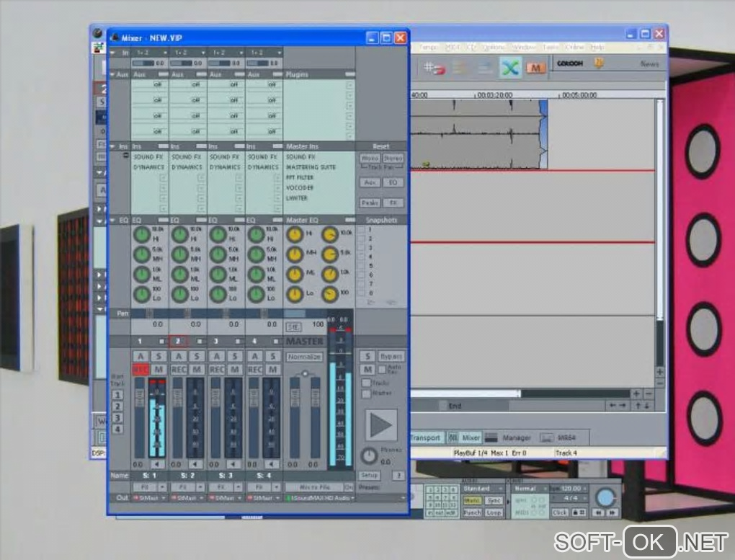Open the Online menu
Screen dimensions: 735x560
574,48
